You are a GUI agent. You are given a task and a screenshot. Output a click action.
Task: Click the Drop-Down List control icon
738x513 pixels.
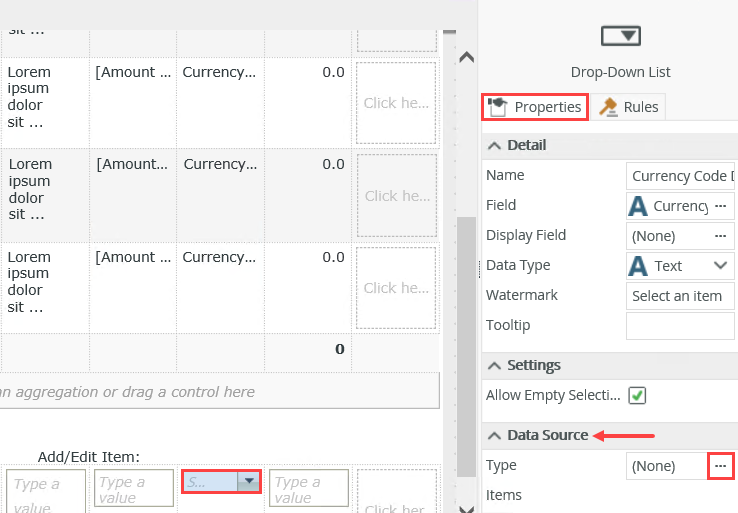(621, 36)
